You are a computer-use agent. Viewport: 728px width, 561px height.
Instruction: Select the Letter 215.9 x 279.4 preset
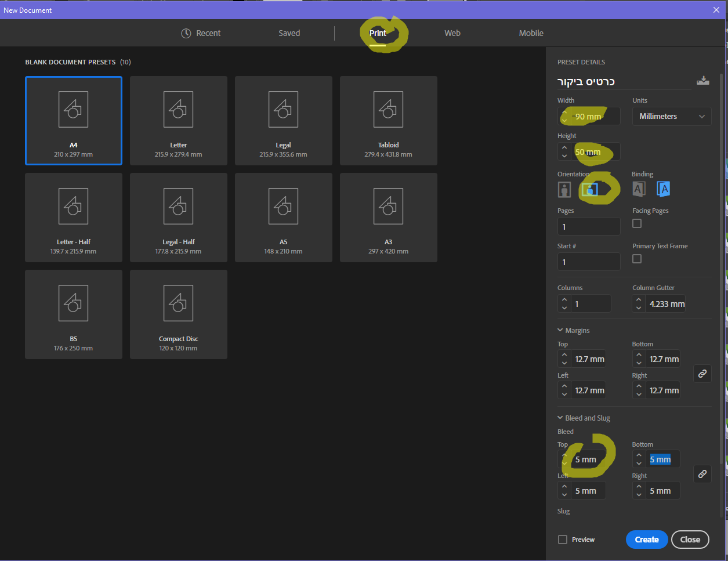coord(179,121)
